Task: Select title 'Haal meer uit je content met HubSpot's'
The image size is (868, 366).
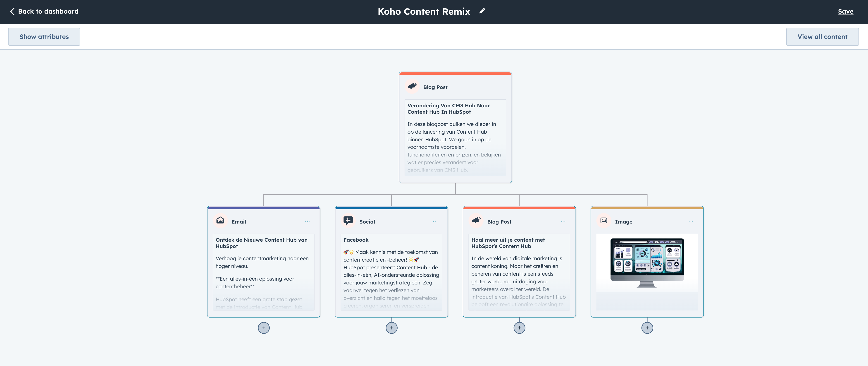Action: (x=508, y=243)
